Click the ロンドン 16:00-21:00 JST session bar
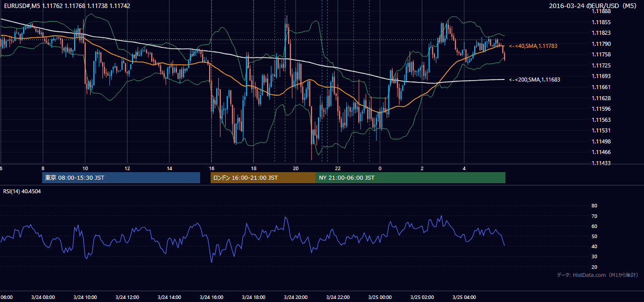This screenshot has width=644, height=302. tap(263, 178)
